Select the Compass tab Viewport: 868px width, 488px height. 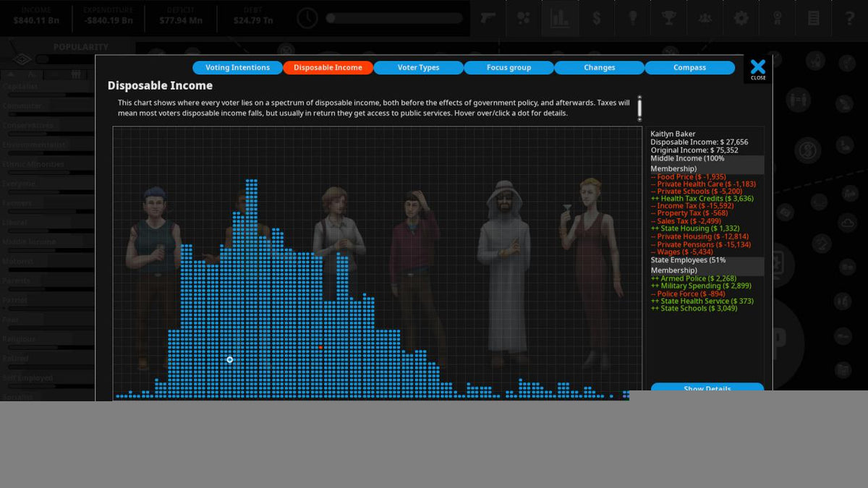point(689,67)
